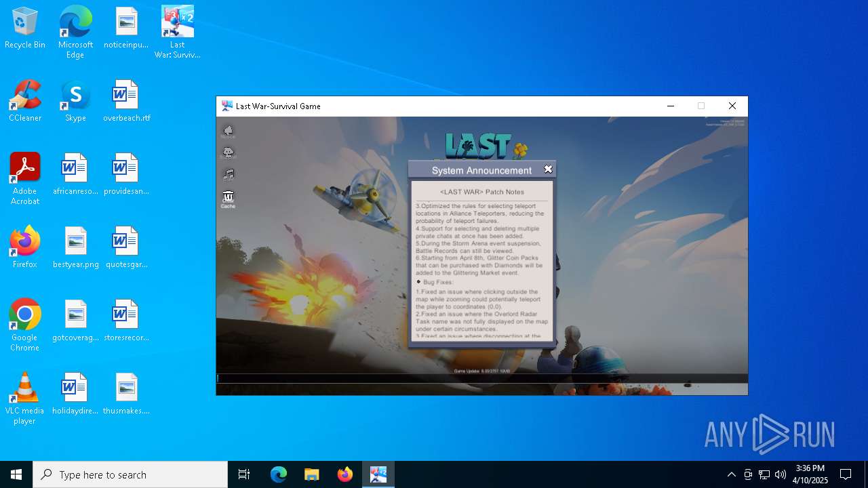Open the Notice megaphone icon in the game
The height and width of the screenshot is (488, 868).
[229, 131]
